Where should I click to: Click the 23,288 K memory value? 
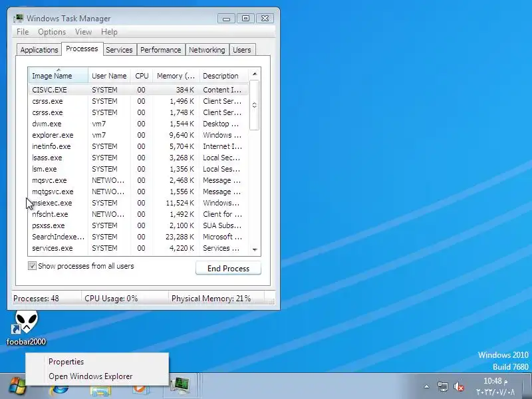point(180,237)
